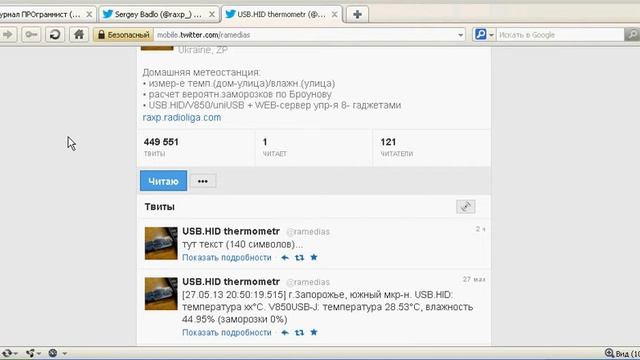Go to the browser home page
This screenshot has height=360, width=640.
[79, 35]
